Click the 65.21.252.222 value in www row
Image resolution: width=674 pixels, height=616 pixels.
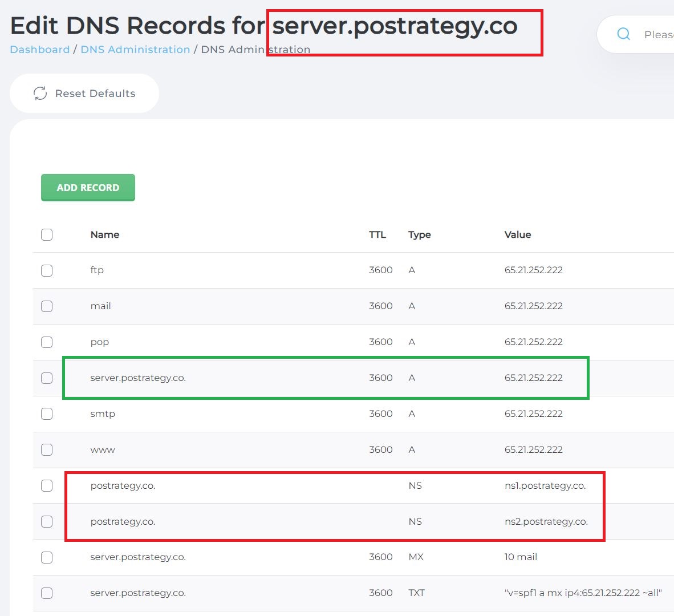coord(533,449)
